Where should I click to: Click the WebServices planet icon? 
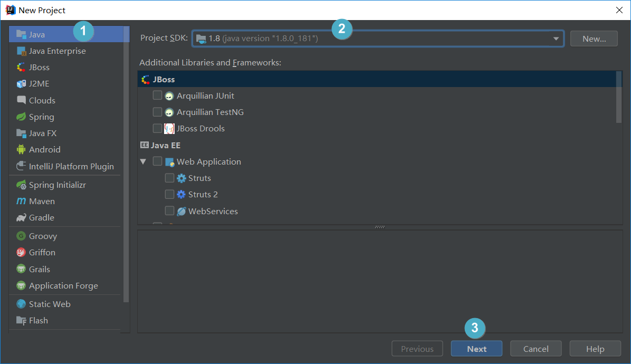(181, 211)
